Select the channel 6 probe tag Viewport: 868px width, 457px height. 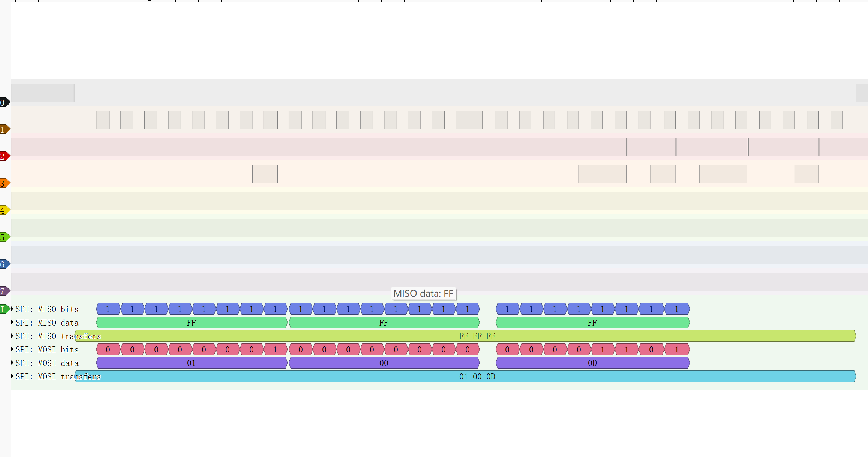click(4, 264)
